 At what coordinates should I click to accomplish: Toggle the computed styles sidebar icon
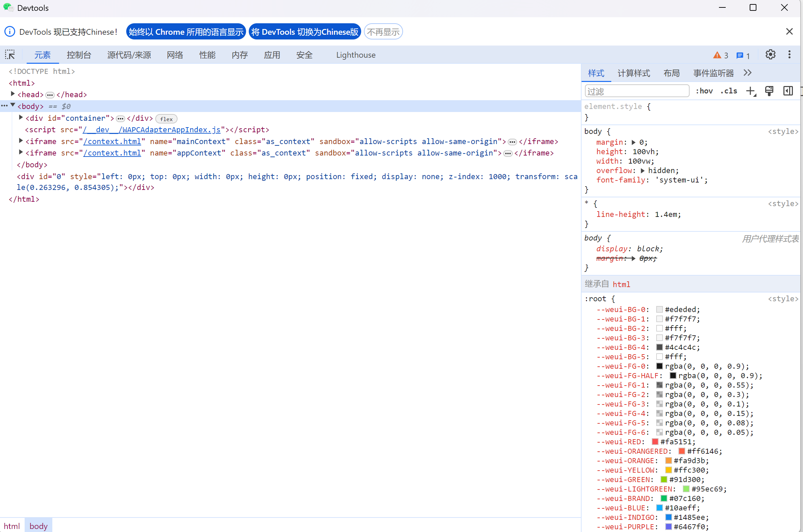788,91
